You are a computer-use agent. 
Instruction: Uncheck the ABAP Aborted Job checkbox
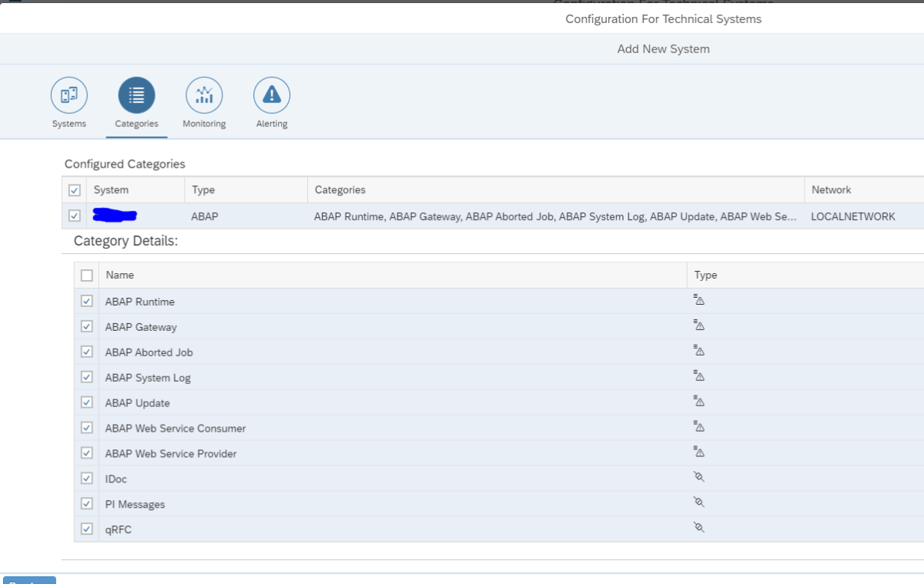pyautogui.click(x=86, y=351)
